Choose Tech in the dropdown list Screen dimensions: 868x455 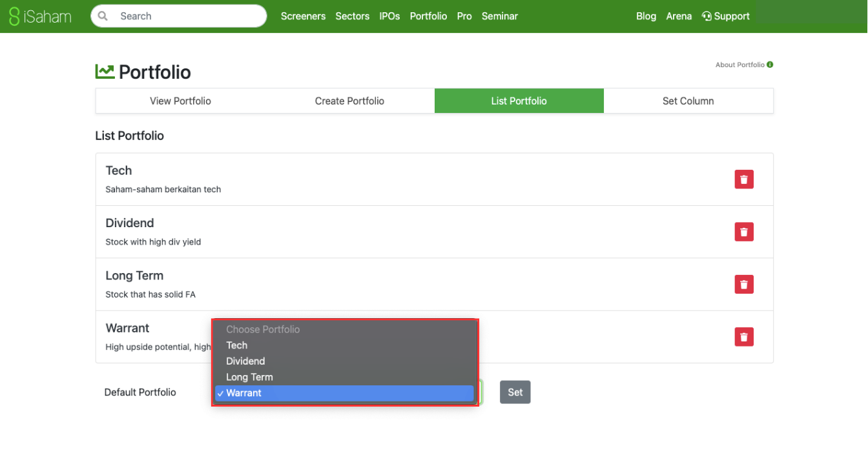point(344,345)
